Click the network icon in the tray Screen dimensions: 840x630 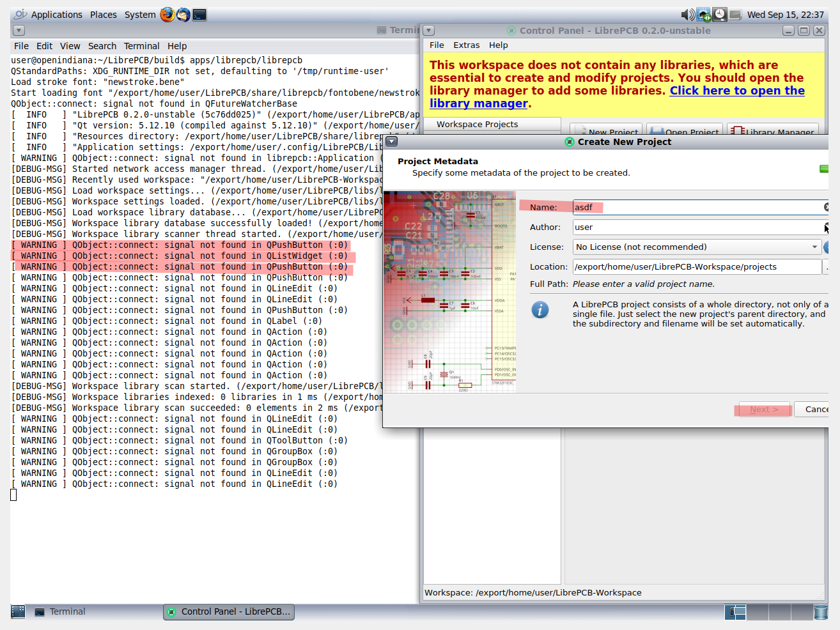pyautogui.click(x=703, y=14)
